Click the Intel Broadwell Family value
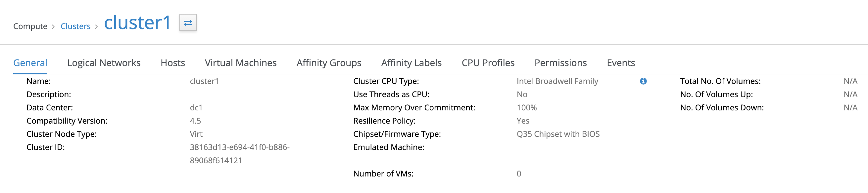The height and width of the screenshot is (193, 868). pos(557,81)
